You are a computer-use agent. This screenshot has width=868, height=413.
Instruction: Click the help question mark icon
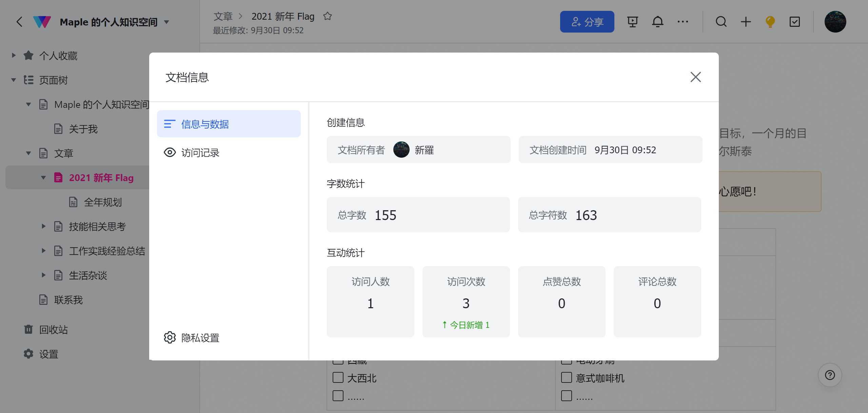click(830, 375)
